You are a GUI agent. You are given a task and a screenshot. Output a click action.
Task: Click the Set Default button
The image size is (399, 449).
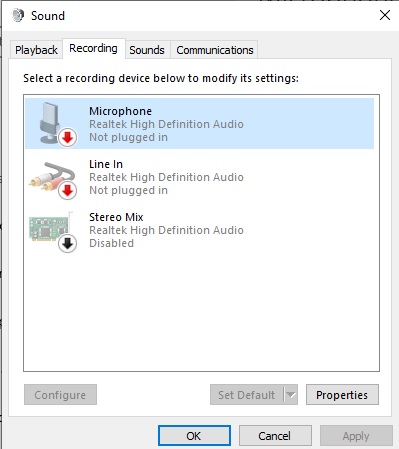(x=247, y=395)
